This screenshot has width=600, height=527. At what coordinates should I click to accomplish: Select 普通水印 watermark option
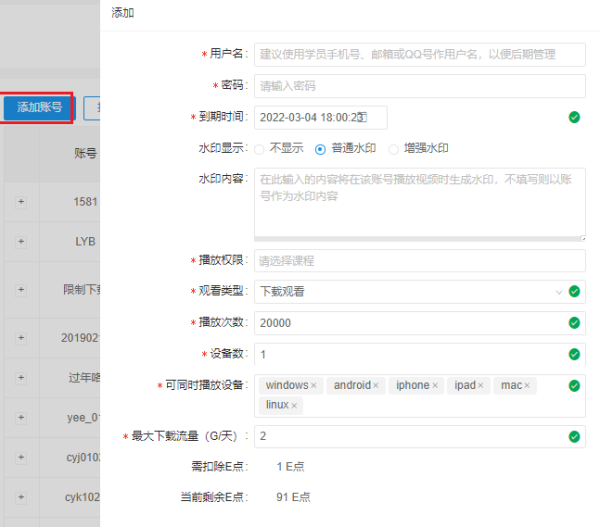pos(321,149)
